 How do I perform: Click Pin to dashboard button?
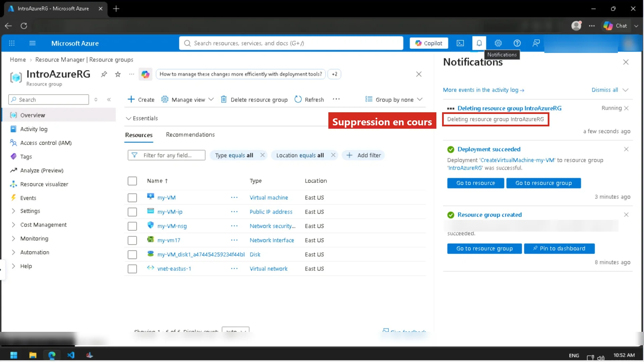[x=559, y=248]
